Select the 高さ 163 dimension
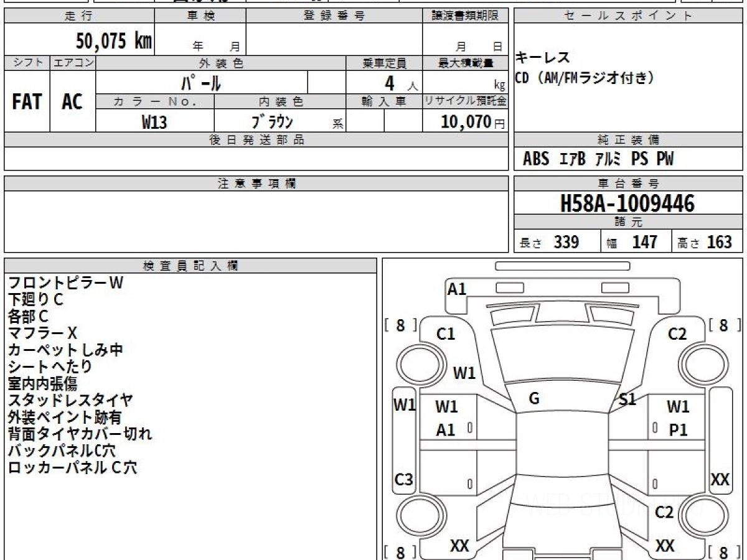The height and width of the screenshot is (560, 747). point(705,242)
